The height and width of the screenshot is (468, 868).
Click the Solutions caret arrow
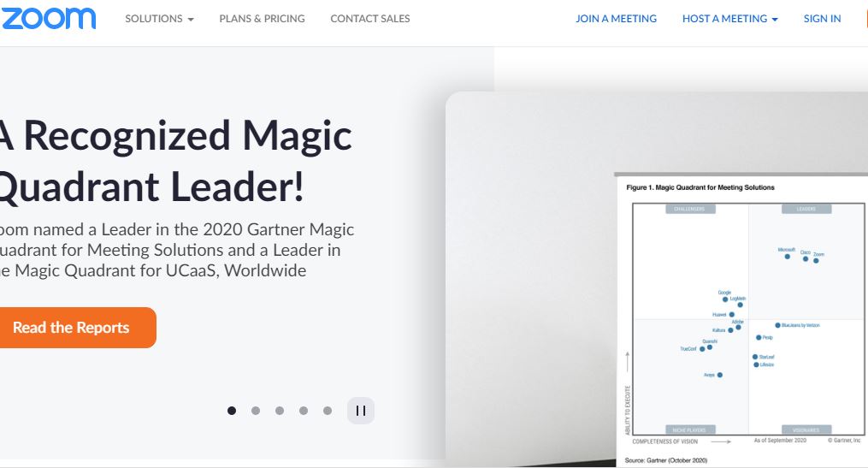coord(191,20)
